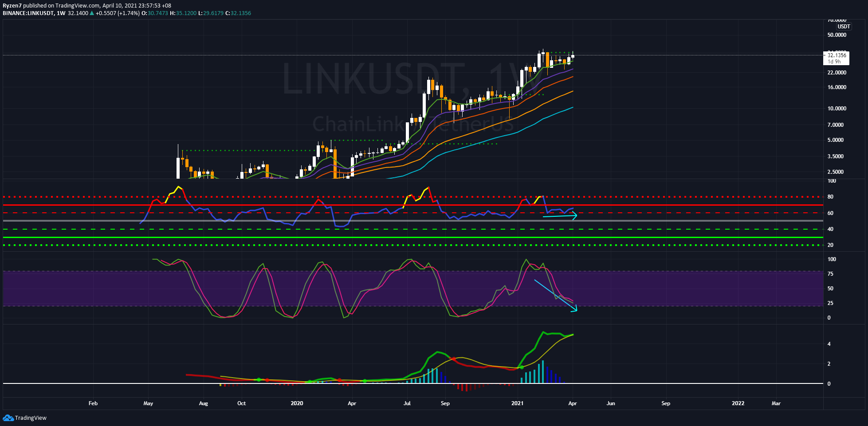Click the 75 level on the stochastic scale
The image size is (868, 426).
[x=830, y=274]
